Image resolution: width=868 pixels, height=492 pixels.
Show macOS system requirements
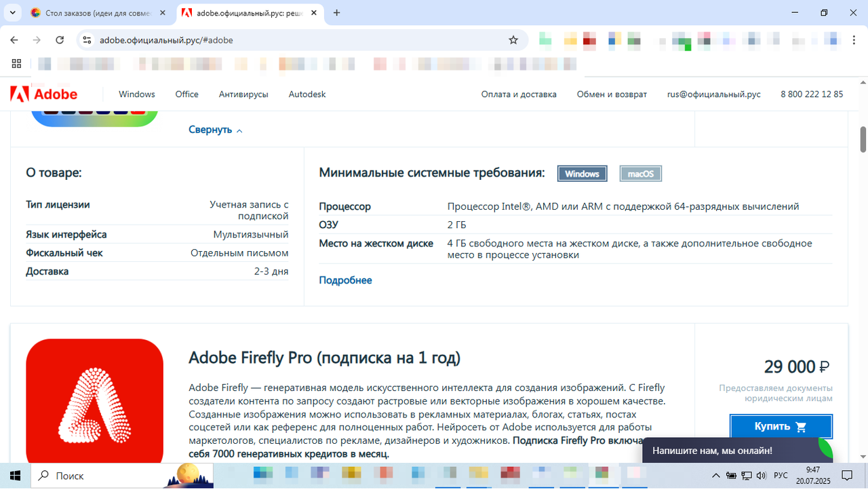pyautogui.click(x=641, y=174)
